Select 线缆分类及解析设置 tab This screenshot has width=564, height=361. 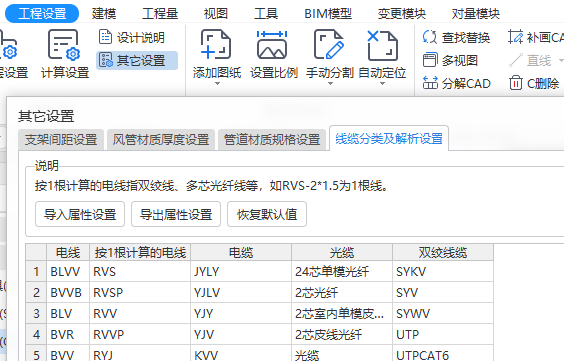(389, 138)
